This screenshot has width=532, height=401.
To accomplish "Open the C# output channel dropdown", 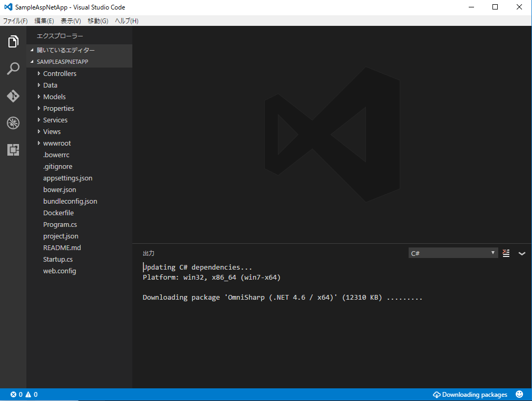I will click(x=453, y=253).
